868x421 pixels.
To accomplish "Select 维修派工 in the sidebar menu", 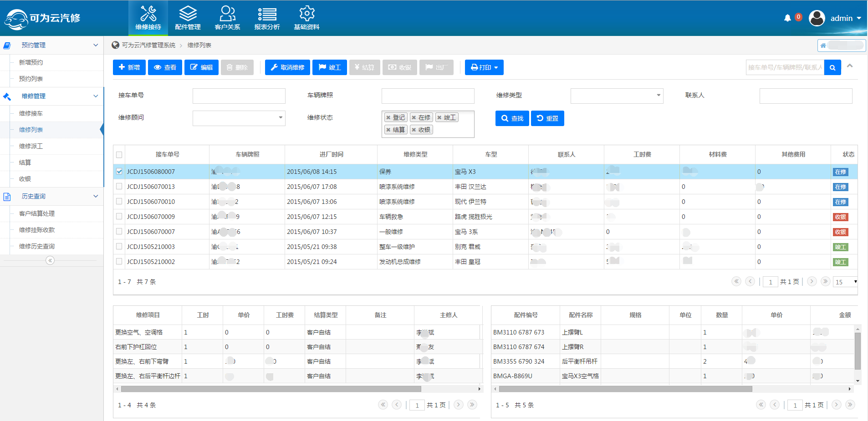I will (x=31, y=146).
